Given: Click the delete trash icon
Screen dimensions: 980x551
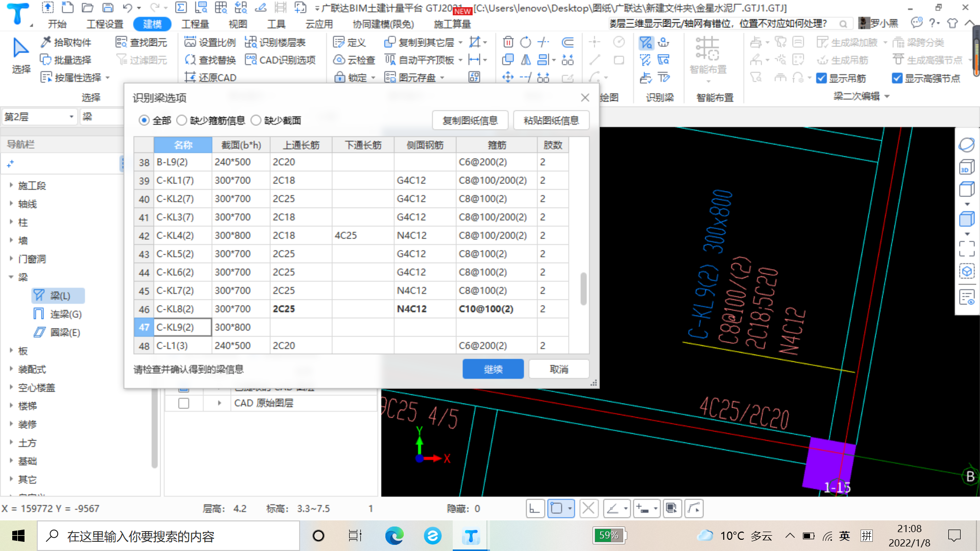Looking at the screenshot, I should pyautogui.click(x=508, y=42).
